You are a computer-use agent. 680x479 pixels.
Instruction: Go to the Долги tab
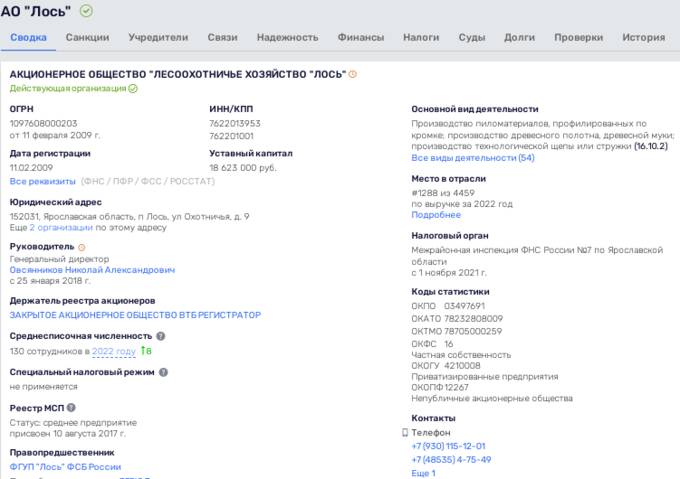click(520, 38)
